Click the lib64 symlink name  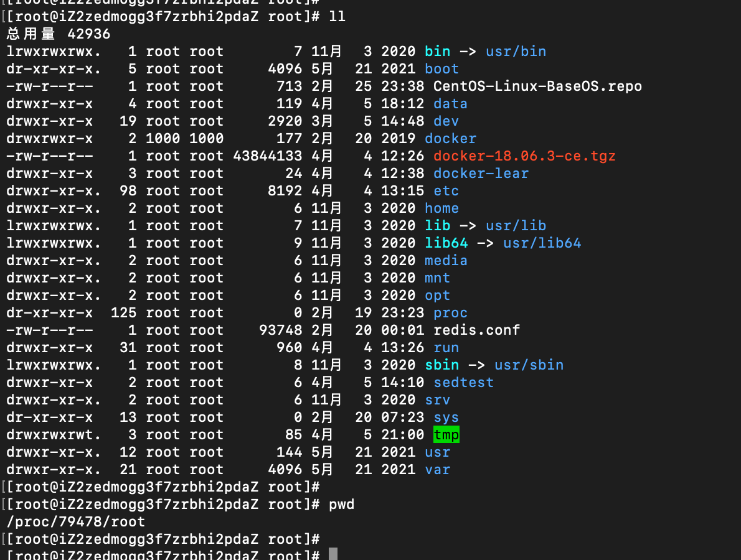(x=446, y=243)
